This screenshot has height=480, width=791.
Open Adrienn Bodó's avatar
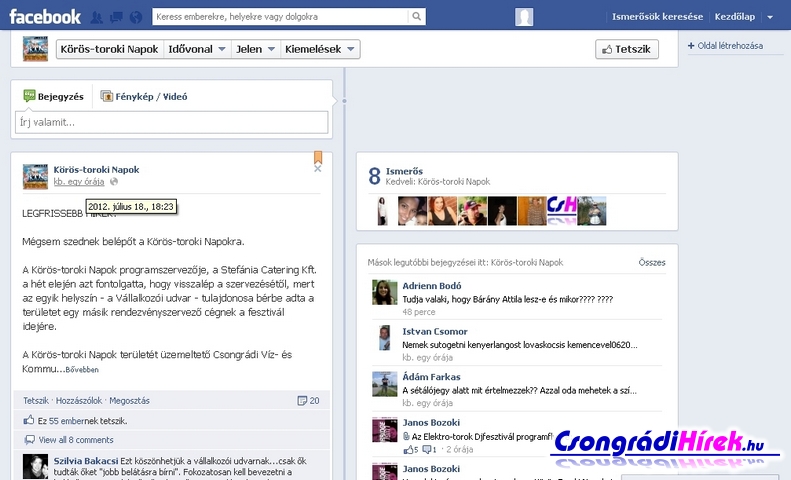tap(384, 292)
